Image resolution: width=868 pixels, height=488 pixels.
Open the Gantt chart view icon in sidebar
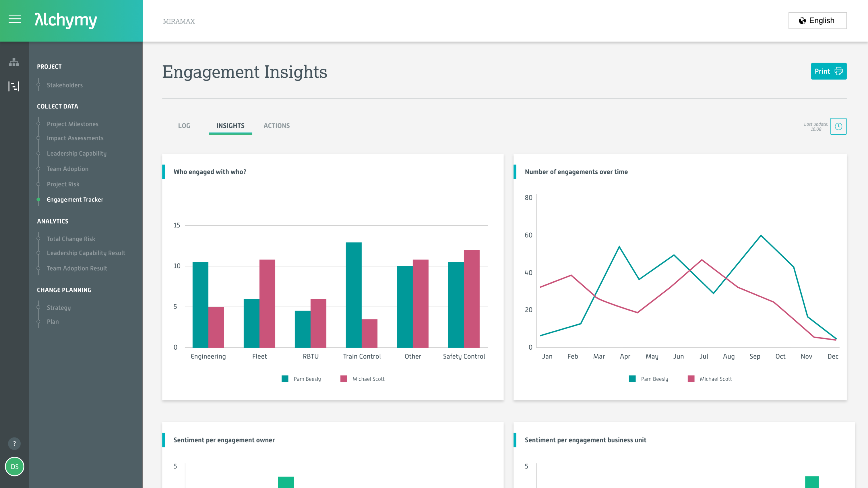click(14, 86)
